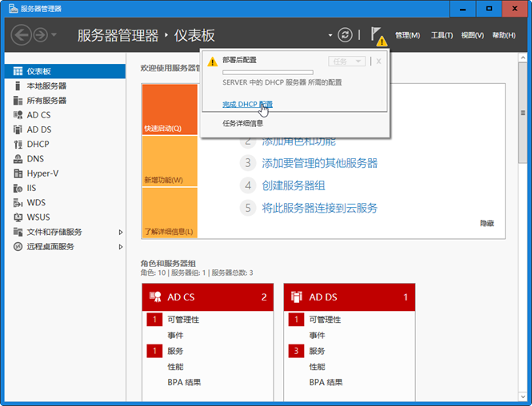
Task: Click the 所有服务器 sidebar icon
Action: pyautogui.click(x=18, y=101)
